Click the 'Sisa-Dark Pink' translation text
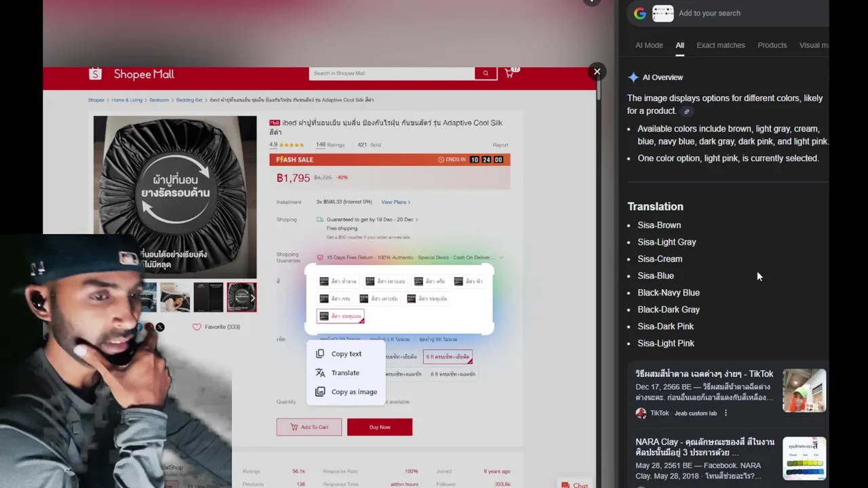Screen dimensions: 868x488 665,327
